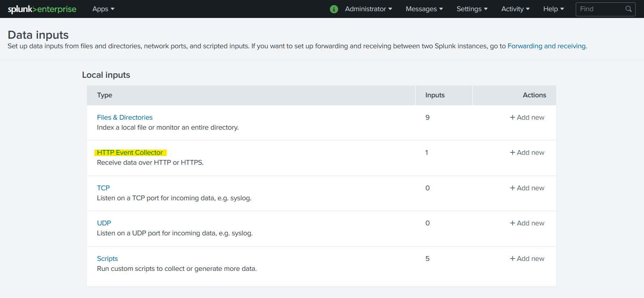The image size is (644, 298).
Task: Open the Settings menu
Action: 472,9
